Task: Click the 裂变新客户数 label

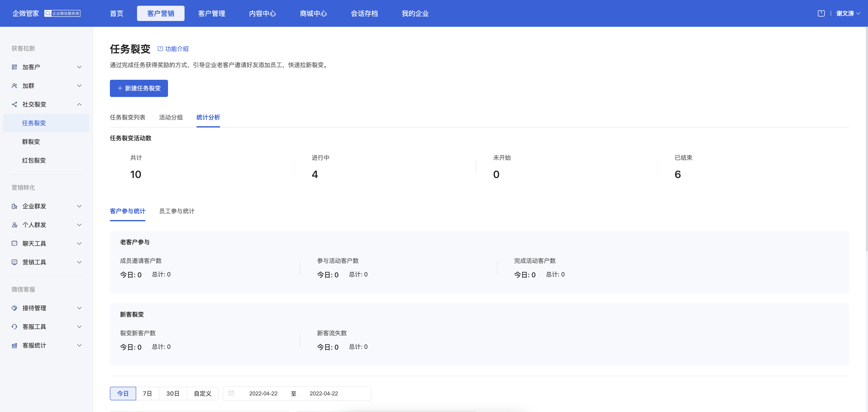Action: click(138, 333)
